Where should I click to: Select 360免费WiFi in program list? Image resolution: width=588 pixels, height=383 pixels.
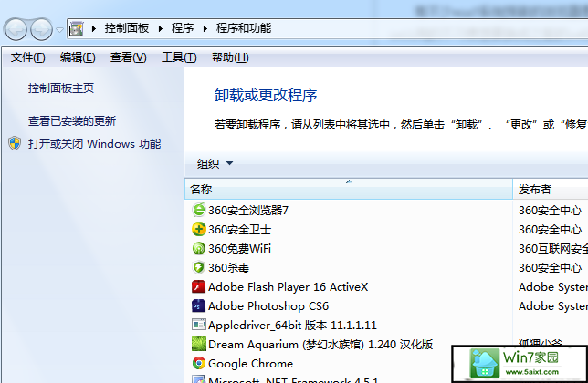coord(239,249)
